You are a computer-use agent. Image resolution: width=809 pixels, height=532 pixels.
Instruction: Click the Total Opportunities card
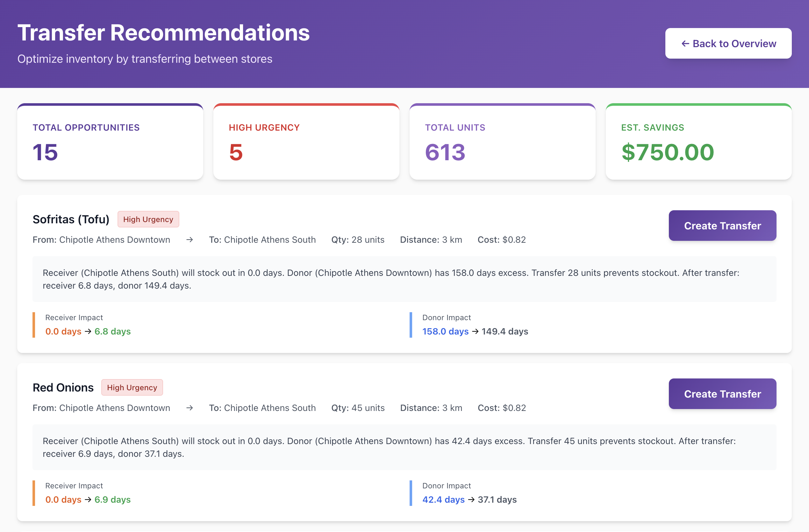(110, 142)
